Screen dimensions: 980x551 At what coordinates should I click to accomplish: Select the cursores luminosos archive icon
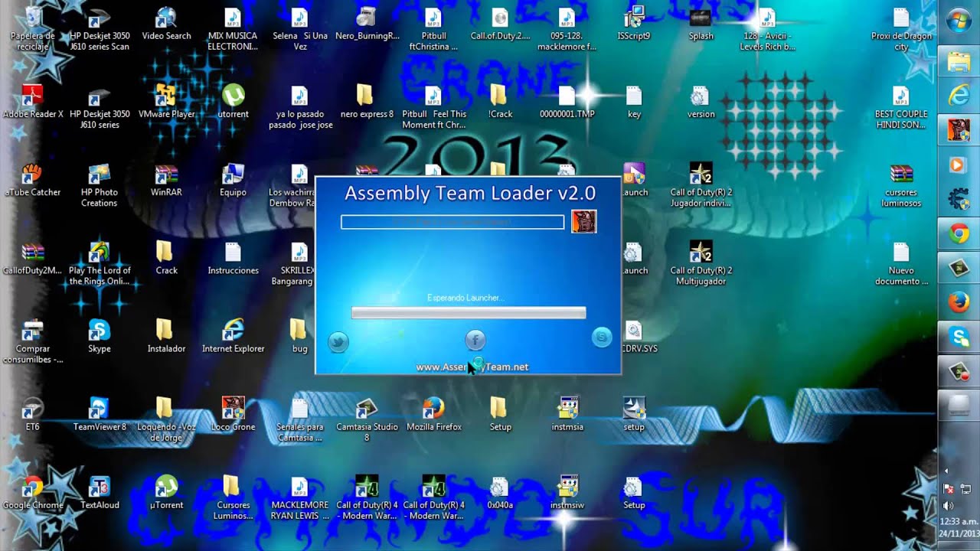[901, 186]
